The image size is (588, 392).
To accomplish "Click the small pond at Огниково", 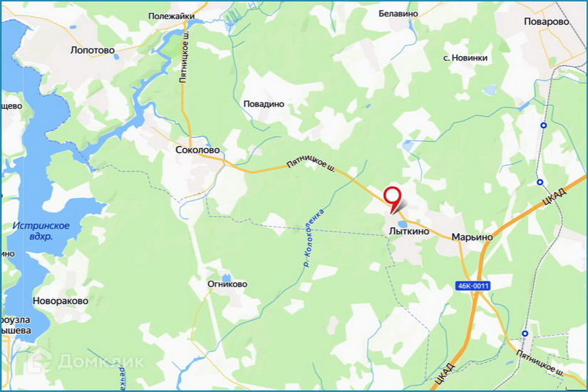I will click(x=226, y=277).
